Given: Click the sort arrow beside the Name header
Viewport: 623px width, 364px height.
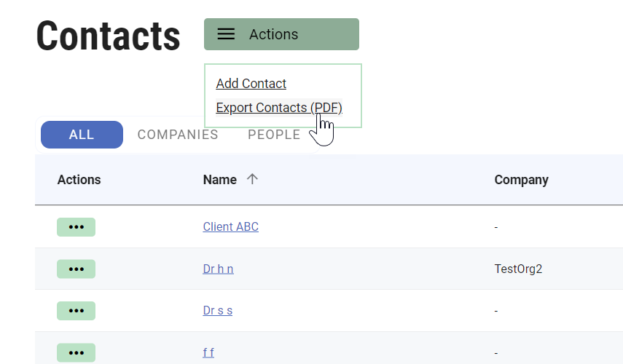Looking at the screenshot, I should [x=252, y=179].
